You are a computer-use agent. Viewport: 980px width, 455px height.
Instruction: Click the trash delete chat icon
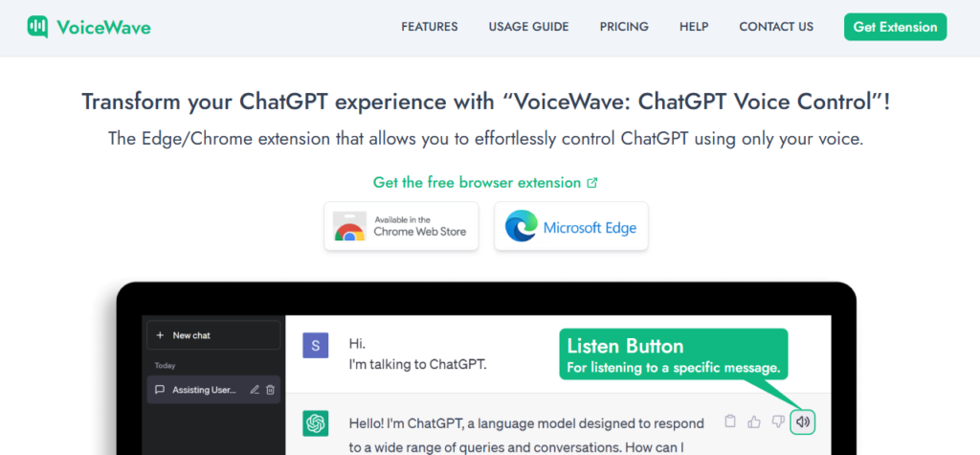(x=270, y=390)
